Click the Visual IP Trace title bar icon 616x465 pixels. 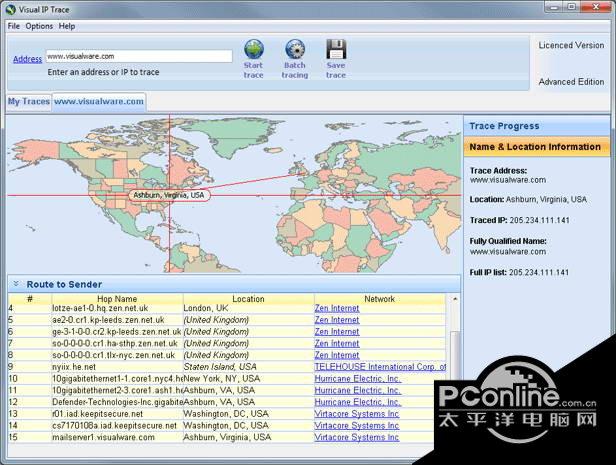pyautogui.click(x=11, y=9)
